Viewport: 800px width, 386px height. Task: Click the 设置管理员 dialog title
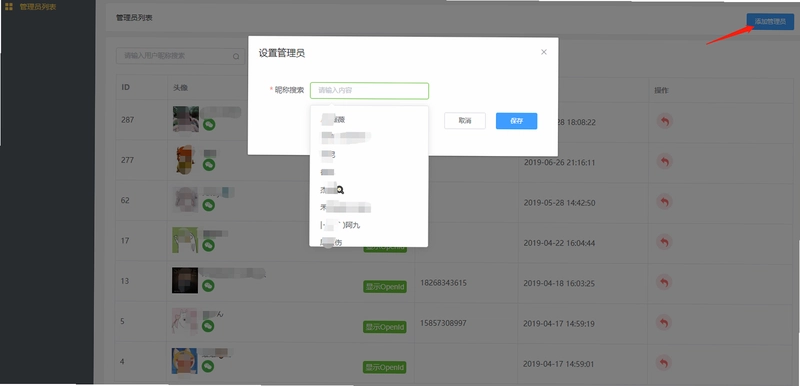tap(282, 53)
